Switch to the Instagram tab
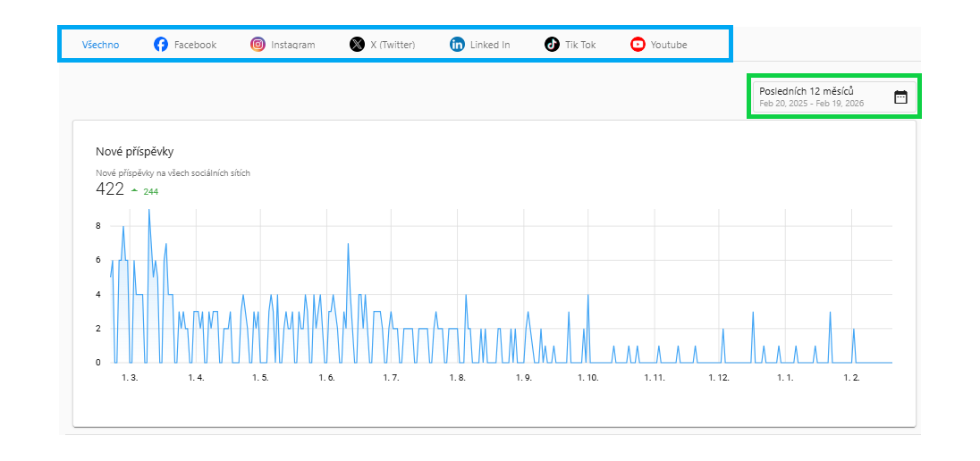 [283, 45]
